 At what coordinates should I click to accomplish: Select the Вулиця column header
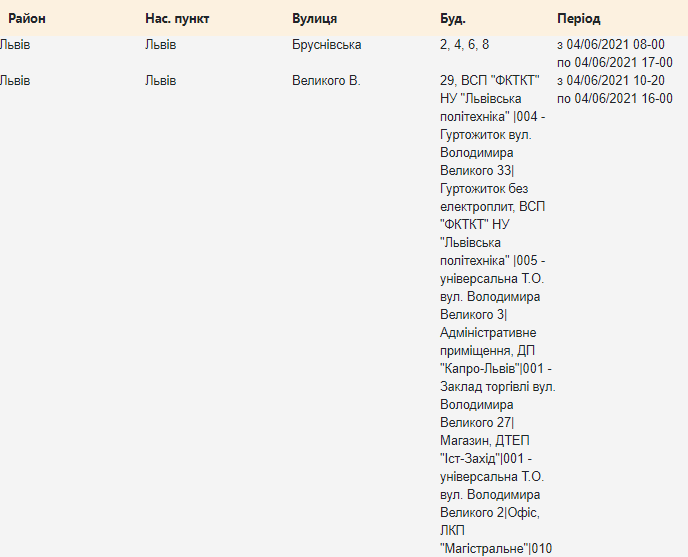pos(314,19)
